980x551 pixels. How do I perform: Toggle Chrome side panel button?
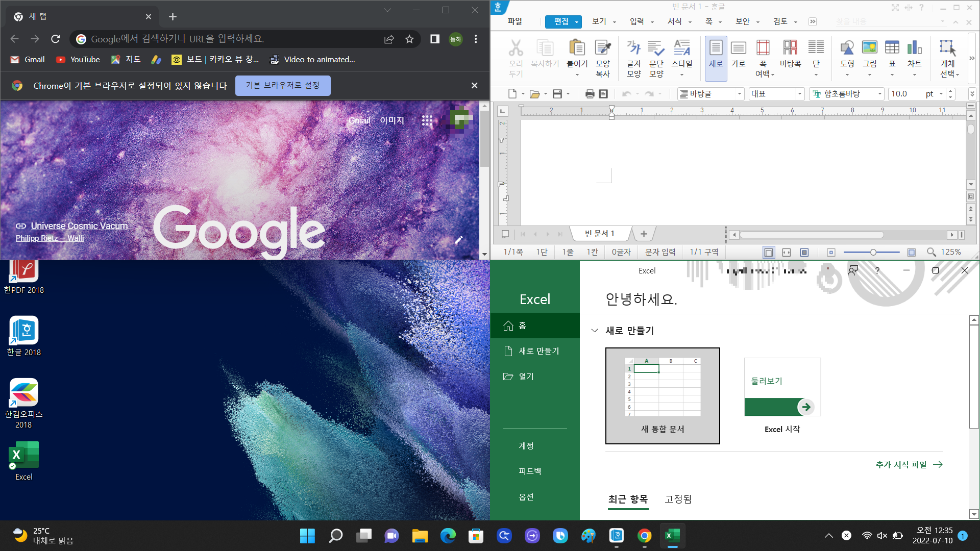coord(434,39)
